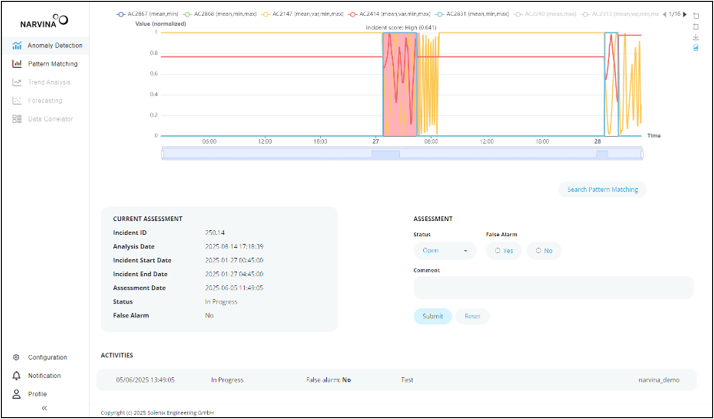Click left handle of time range slider

coord(162,154)
